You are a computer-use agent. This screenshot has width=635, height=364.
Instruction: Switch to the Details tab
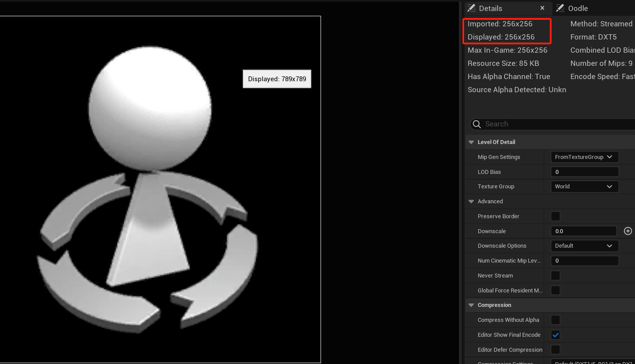490,8
